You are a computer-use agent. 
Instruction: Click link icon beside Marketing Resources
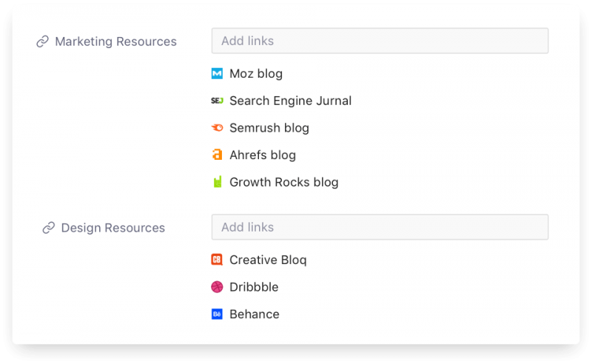pos(42,41)
